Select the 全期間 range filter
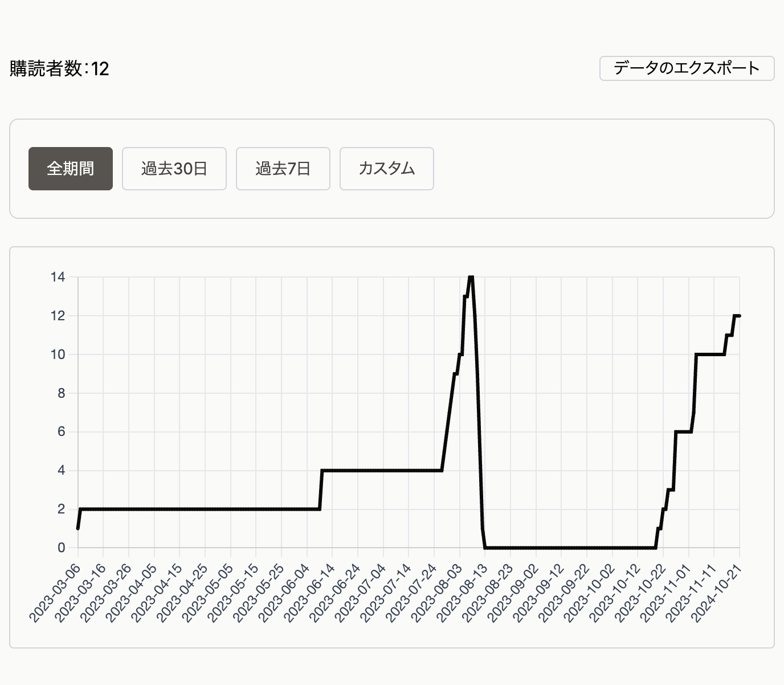 (x=71, y=169)
